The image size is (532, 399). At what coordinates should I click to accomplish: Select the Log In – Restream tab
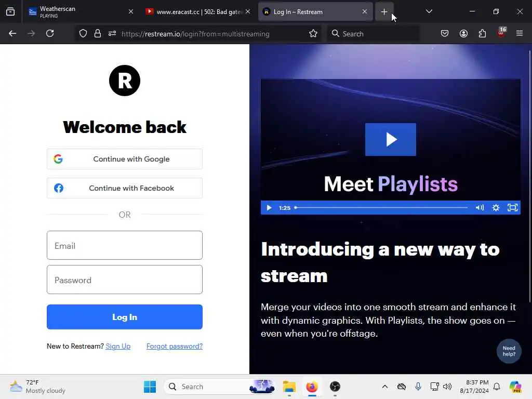tap(315, 12)
